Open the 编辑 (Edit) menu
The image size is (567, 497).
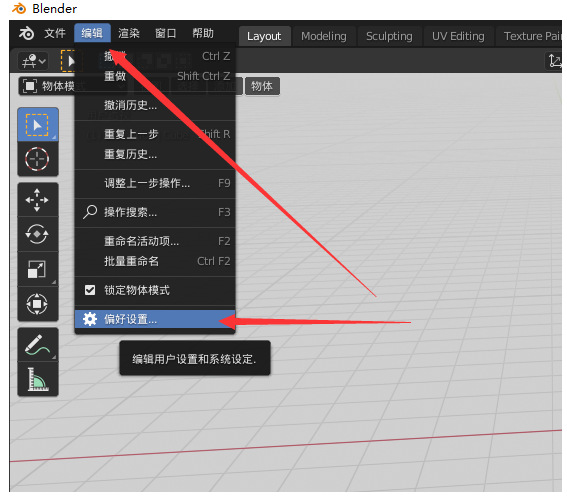tap(92, 33)
